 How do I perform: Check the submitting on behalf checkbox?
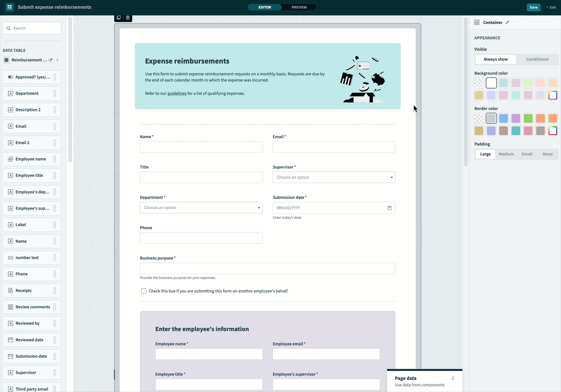point(144,291)
